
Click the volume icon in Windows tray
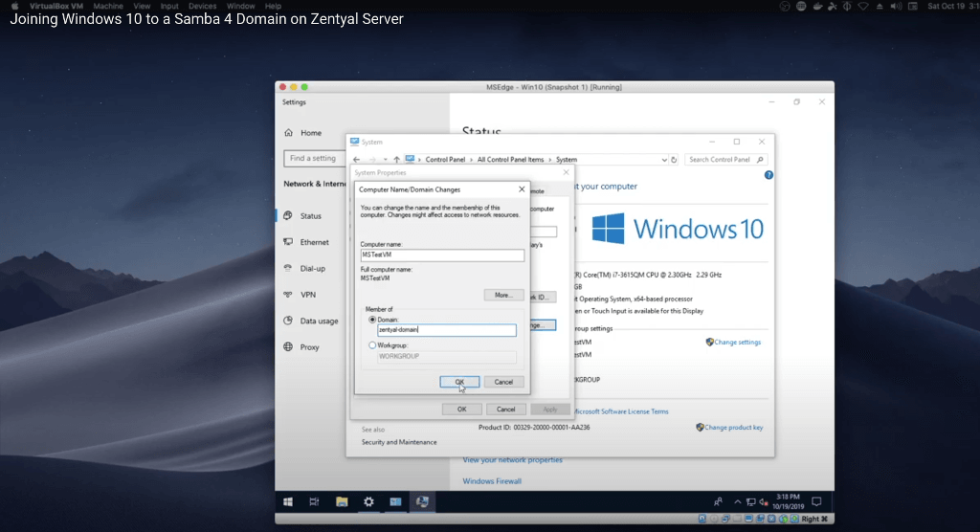[763, 502]
